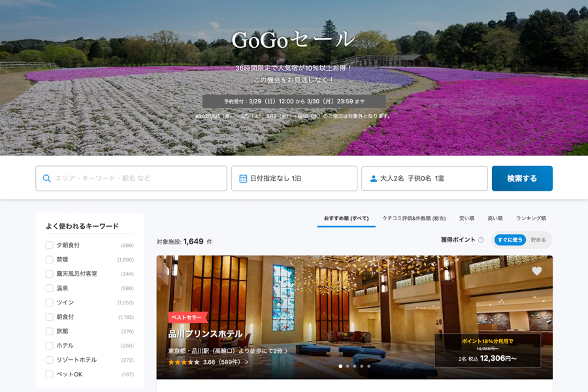Click the person icon in guests field
This screenshot has width=588, height=392.
click(374, 178)
